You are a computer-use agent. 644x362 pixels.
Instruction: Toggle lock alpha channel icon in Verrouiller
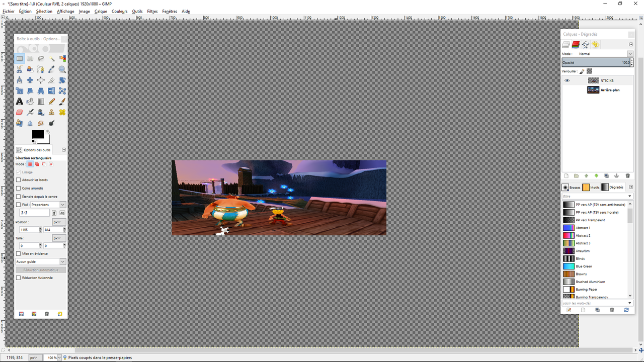(x=589, y=71)
